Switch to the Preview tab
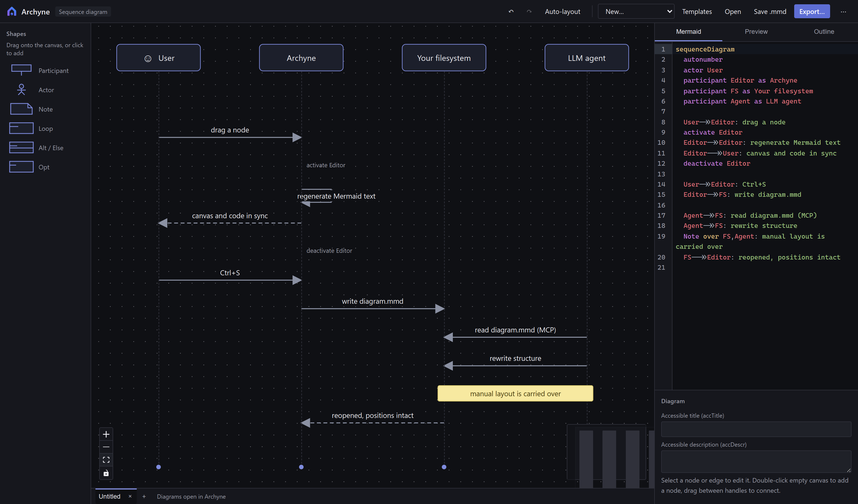 click(x=756, y=32)
